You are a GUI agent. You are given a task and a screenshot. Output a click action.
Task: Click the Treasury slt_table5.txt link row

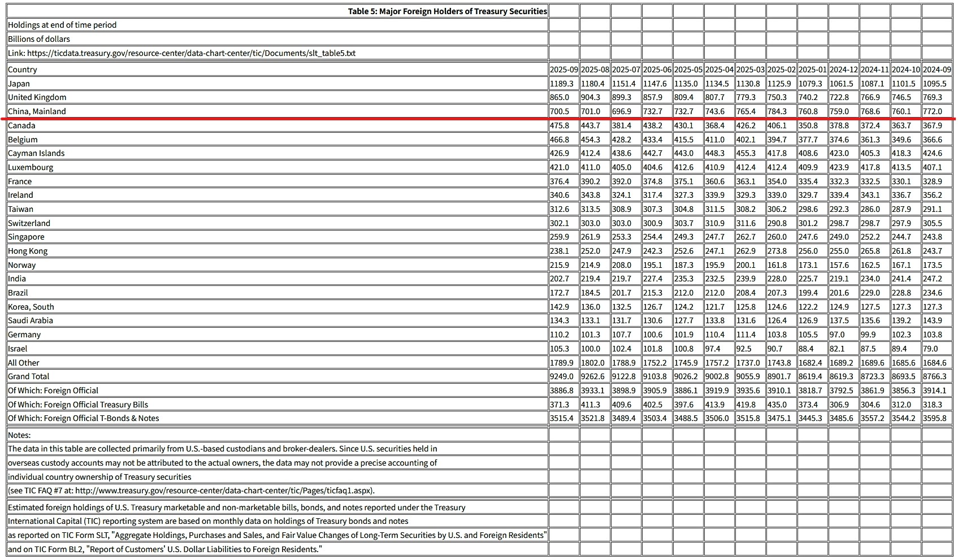[x=181, y=53]
